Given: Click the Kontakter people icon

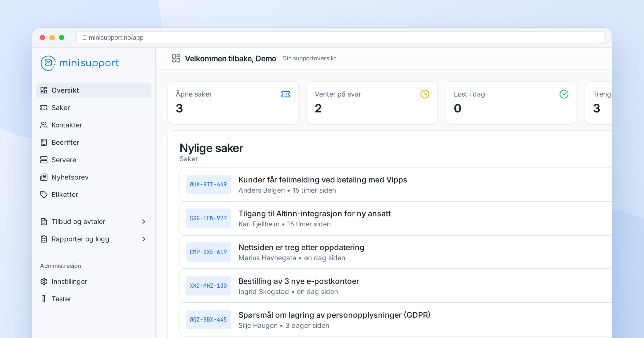Looking at the screenshot, I should coord(44,125).
